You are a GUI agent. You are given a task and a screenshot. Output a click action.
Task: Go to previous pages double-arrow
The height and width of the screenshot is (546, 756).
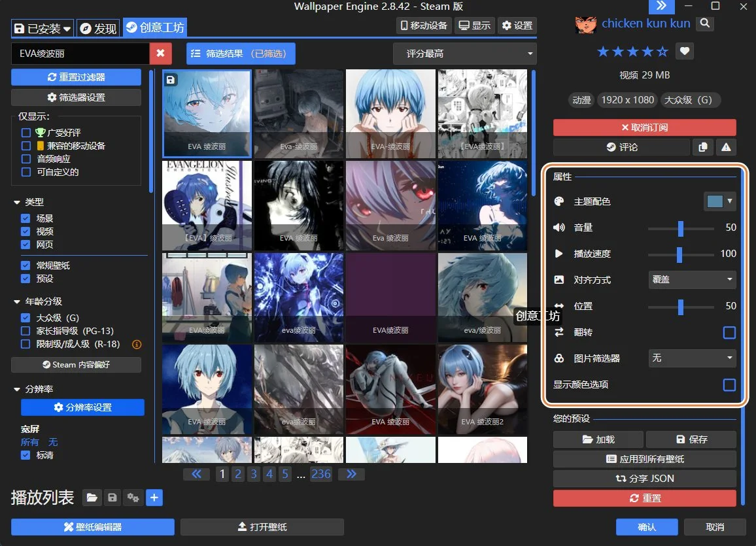196,474
